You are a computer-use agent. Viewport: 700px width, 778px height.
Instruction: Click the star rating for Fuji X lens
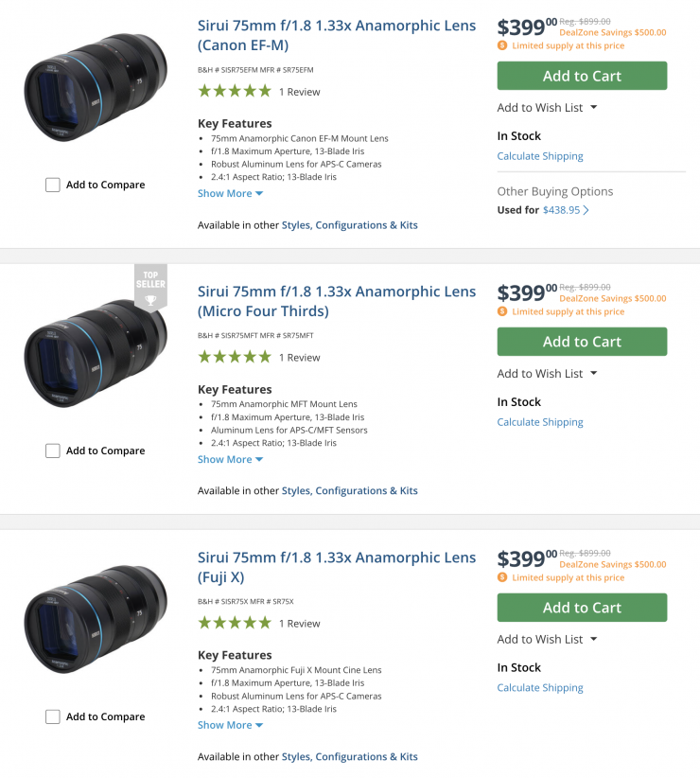click(x=234, y=624)
